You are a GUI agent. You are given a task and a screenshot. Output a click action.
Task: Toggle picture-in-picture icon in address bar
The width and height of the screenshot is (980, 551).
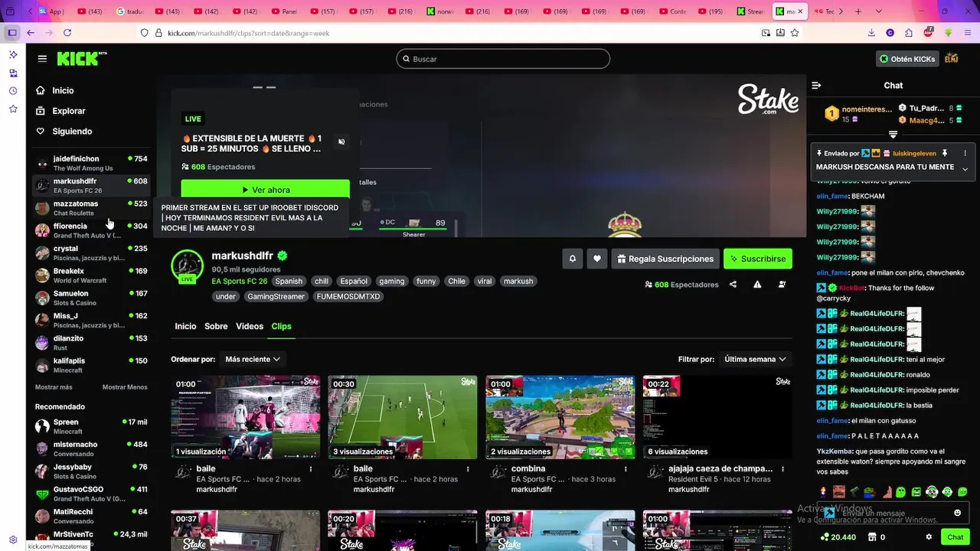[766, 33]
